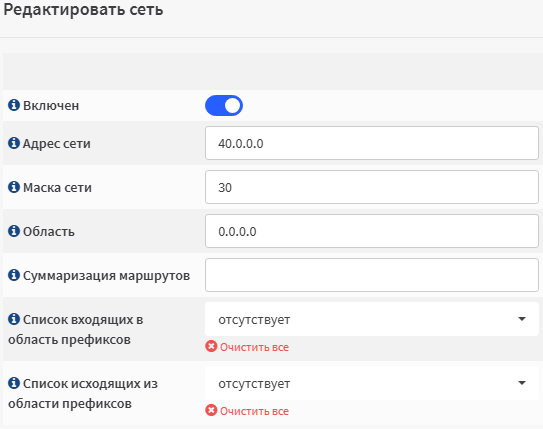Show help for Суммаризация маршрутов
The width and height of the screenshot is (543, 429).
point(14,275)
